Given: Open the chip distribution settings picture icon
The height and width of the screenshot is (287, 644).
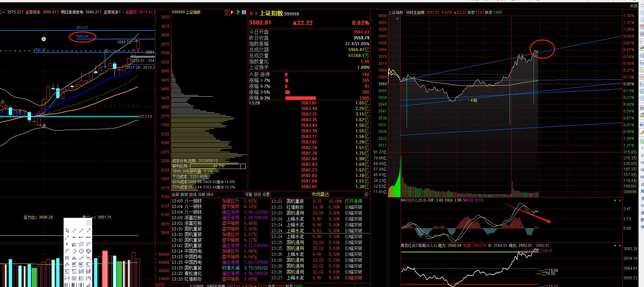Looking at the screenshot, I should (x=244, y=12).
